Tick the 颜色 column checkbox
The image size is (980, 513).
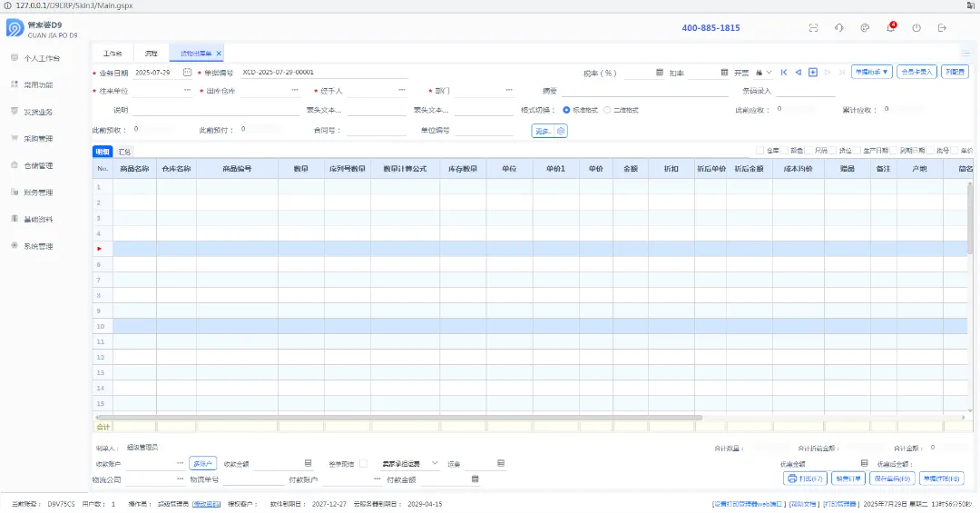(784, 151)
